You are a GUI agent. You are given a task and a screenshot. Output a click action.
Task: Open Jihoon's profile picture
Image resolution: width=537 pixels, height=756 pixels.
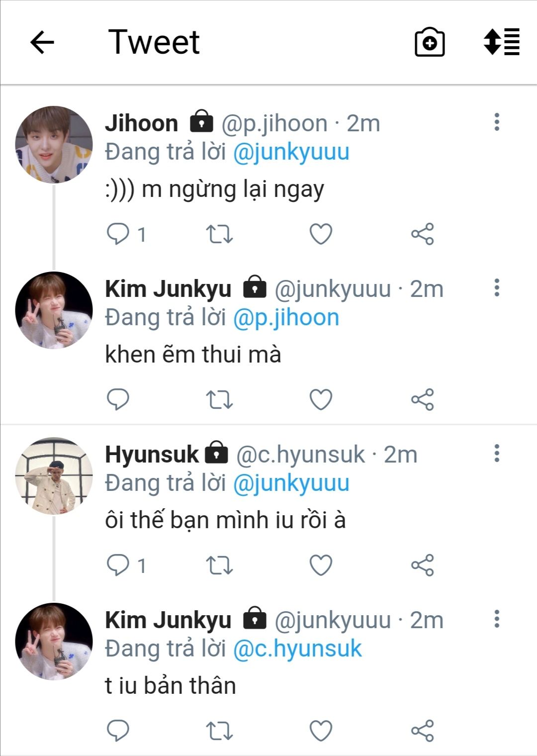coord(54,144)
